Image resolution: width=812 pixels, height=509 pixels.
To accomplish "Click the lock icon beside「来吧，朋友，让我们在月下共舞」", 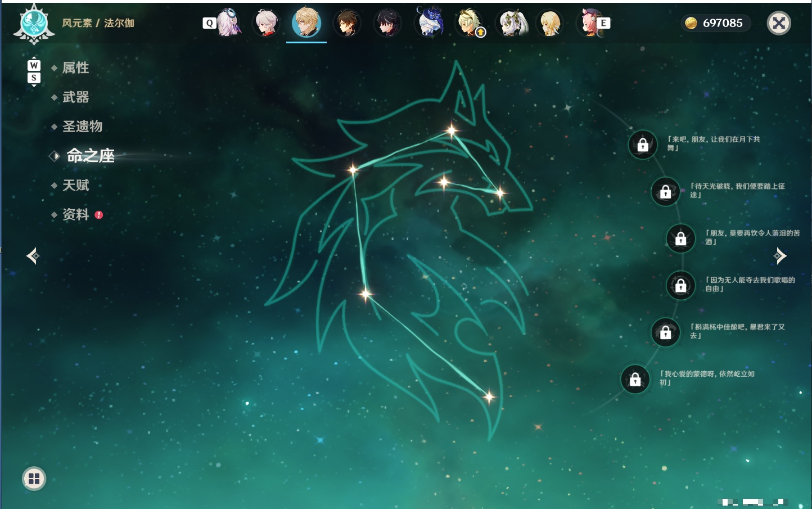I will pos(643,145).
